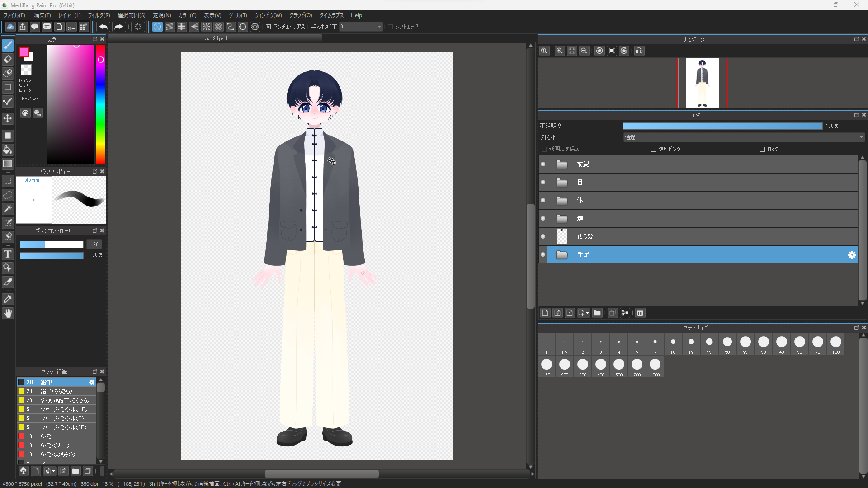Click the Undo arrow in the toolbar
Image resolution: width=868 pixels, height=488 pixels.
[x=103, y=27]
